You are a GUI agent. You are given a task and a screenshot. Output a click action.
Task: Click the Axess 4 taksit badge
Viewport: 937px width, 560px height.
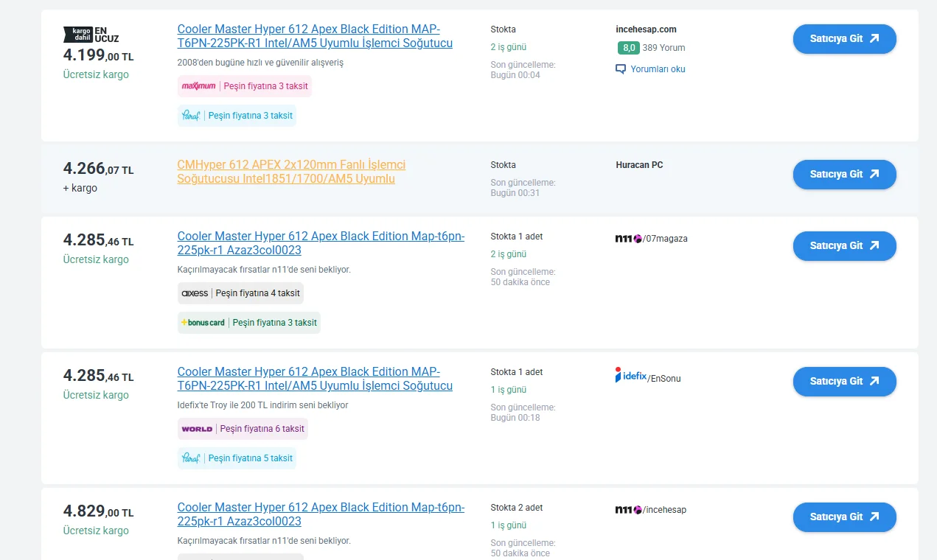[x=240, y=293]
